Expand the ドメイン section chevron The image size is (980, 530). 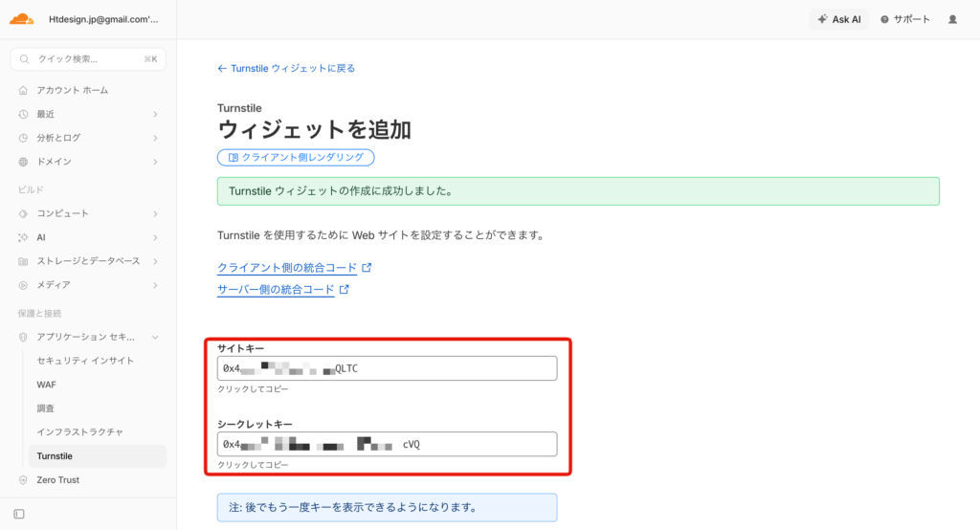[155, 162]
